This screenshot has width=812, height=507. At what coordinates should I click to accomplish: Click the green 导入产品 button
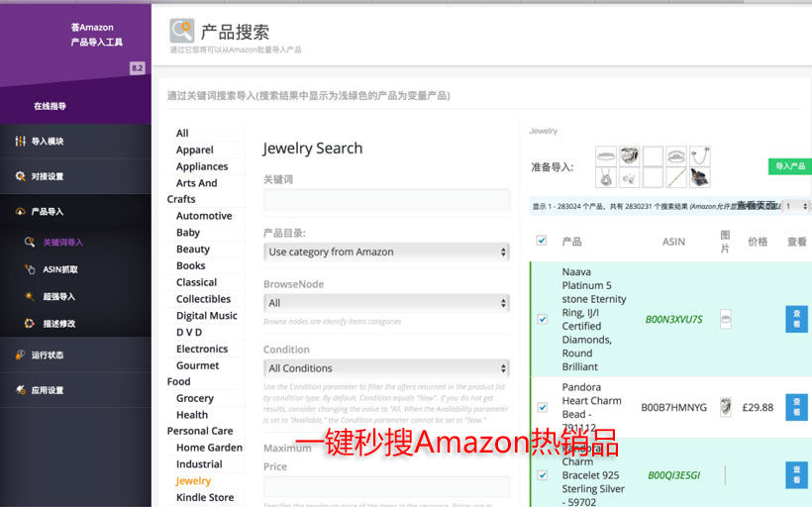tap(789, 166)
